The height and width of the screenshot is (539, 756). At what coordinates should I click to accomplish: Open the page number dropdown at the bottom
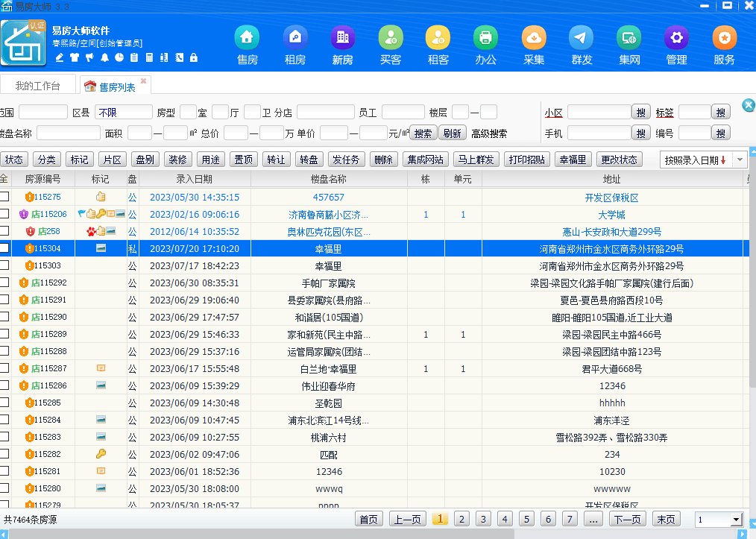click(x=736, y=520)
